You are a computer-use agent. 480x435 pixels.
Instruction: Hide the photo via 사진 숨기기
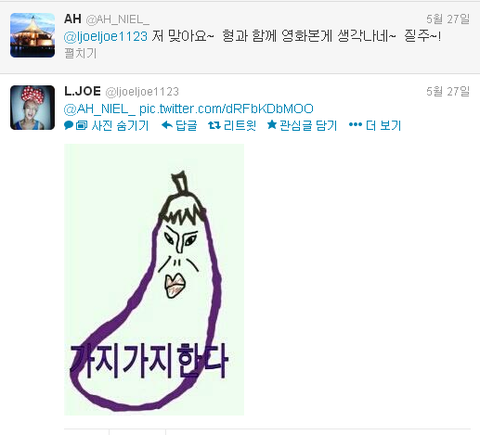pos(120,125)
